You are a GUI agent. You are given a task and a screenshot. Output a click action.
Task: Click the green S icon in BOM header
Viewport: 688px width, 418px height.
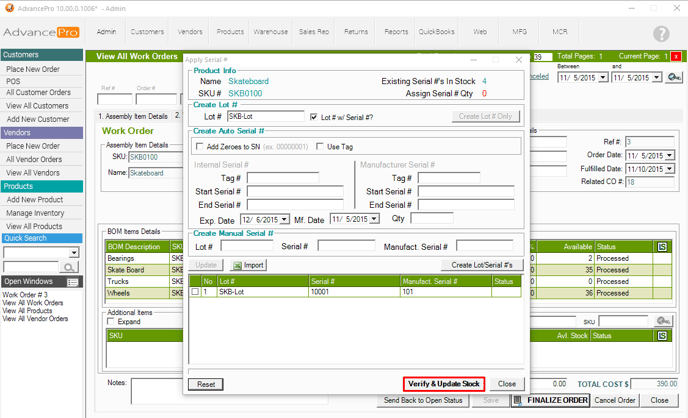click(661, 246)
